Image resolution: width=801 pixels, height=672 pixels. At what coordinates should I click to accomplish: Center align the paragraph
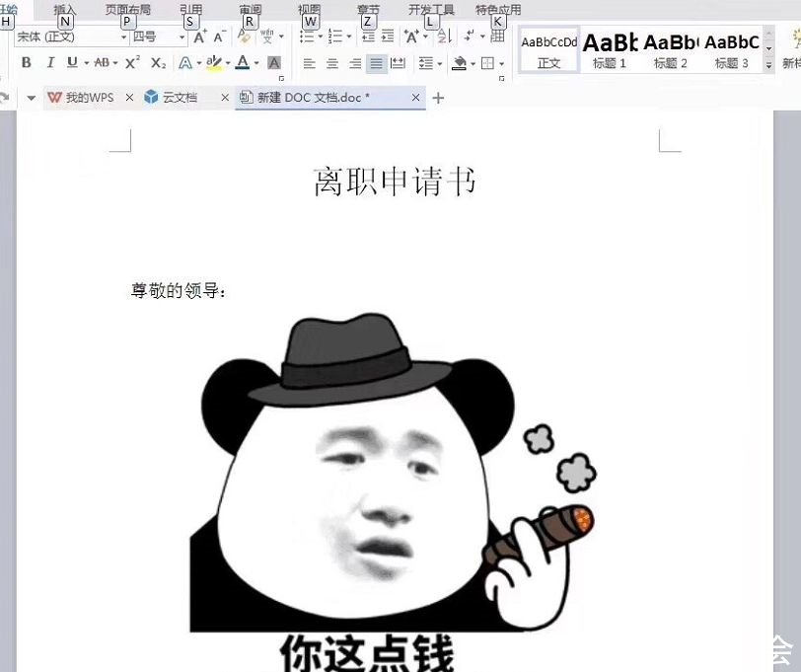(x=332, y=63)
